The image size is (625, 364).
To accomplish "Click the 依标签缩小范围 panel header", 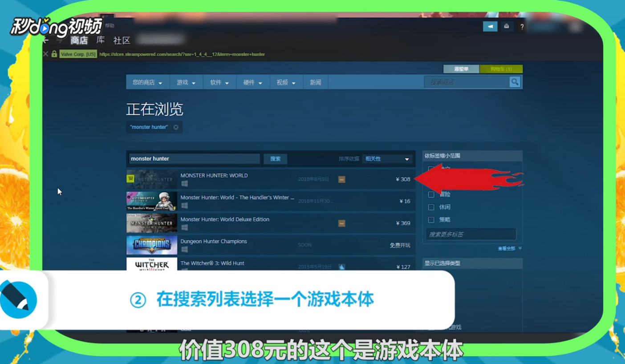I will (x=472, y=156).
